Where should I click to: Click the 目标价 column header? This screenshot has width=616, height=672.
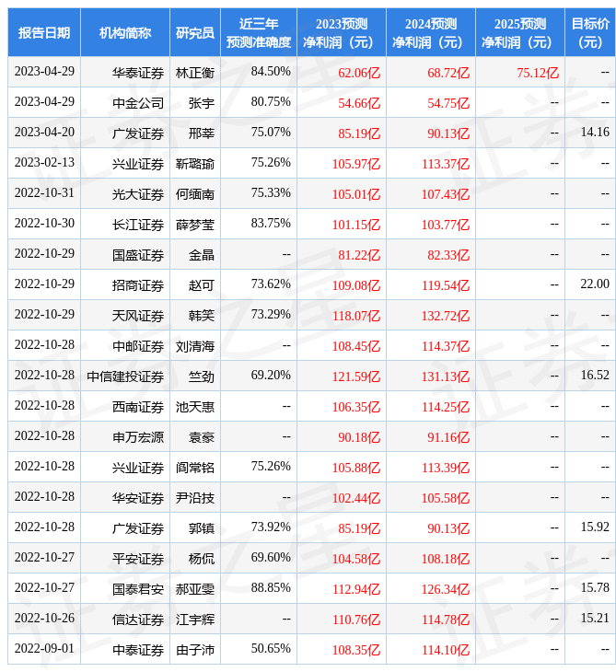point(590,32)
